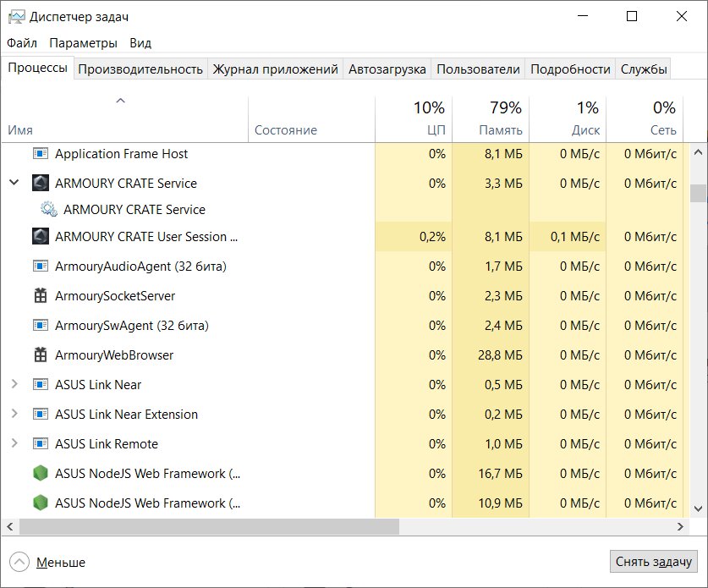Sort by the ЦП column header
Image resolution: width=708 pixels, height=588 pixels.
pyautogui.click(x=414, y=119)
